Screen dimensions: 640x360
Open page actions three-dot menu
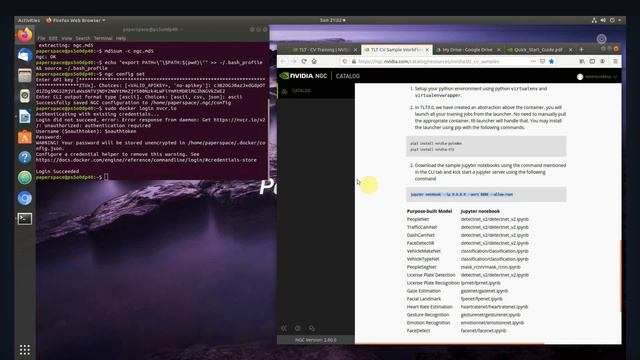pos(533,61)
